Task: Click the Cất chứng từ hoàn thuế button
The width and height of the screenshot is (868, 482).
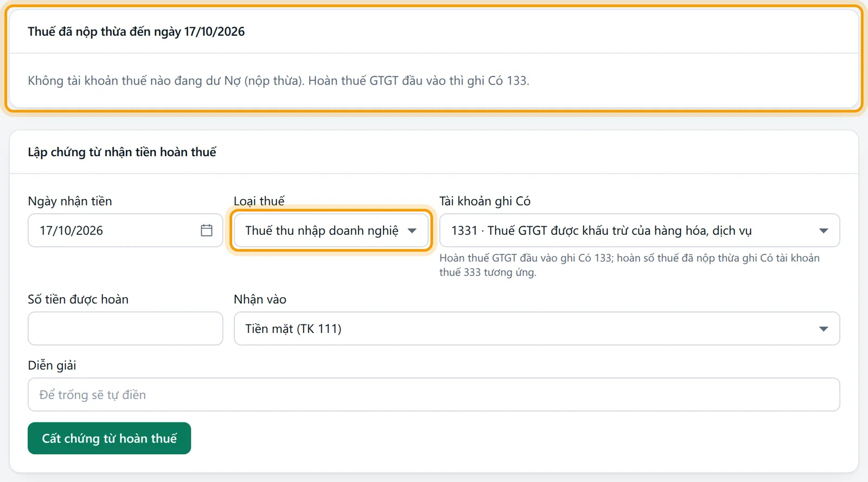Action: (x=109, y=438)
